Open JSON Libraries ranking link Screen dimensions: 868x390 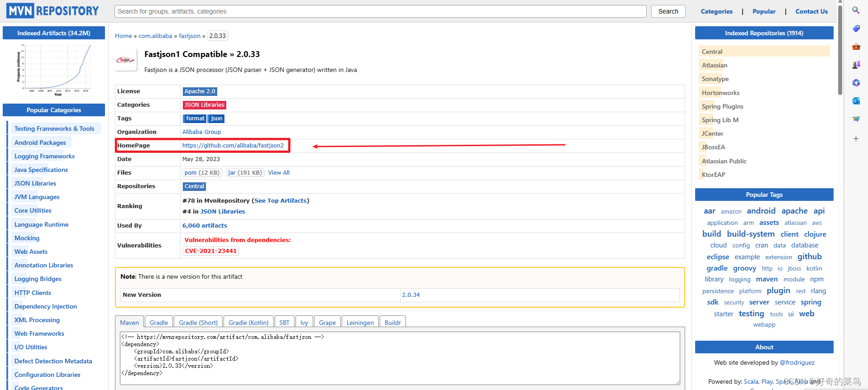click(x=223, y=212)
